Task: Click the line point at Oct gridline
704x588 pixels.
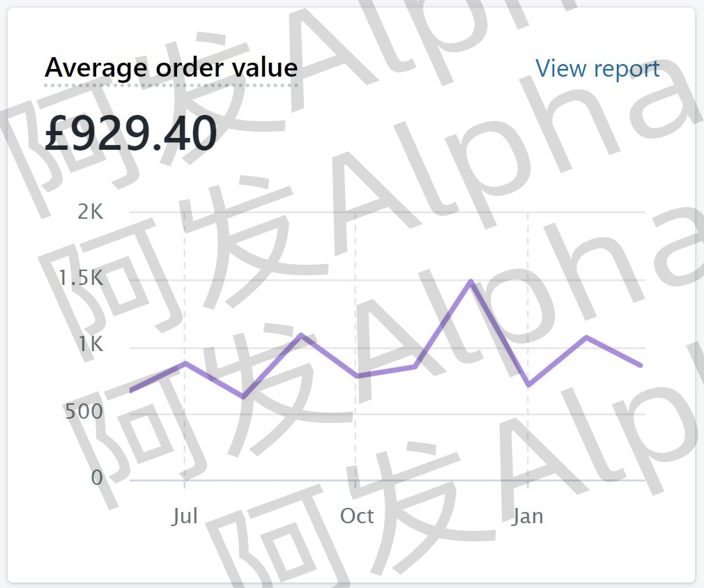Action: click(356, 376)
